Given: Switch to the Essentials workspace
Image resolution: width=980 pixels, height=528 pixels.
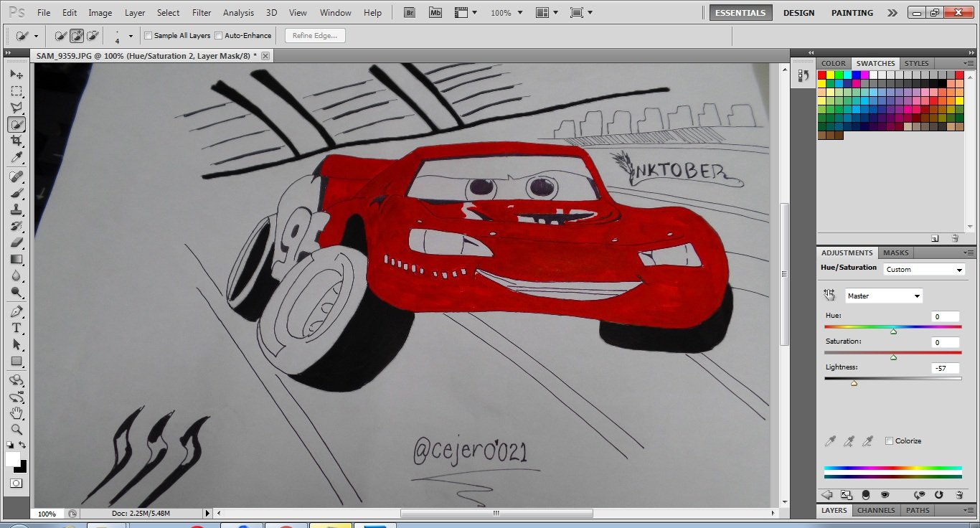Looking at the screenshot, I should [741, 13].
